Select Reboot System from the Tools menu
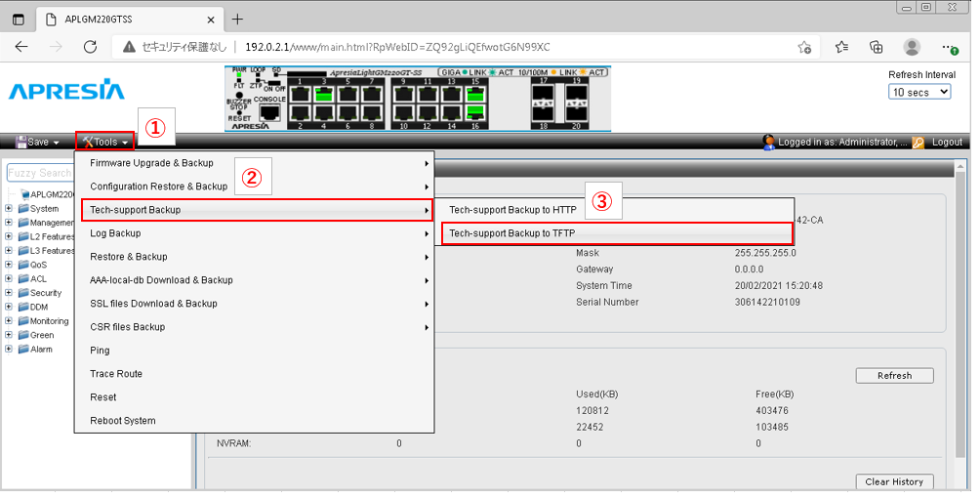 pyautogui.click(x=255, y=421)
